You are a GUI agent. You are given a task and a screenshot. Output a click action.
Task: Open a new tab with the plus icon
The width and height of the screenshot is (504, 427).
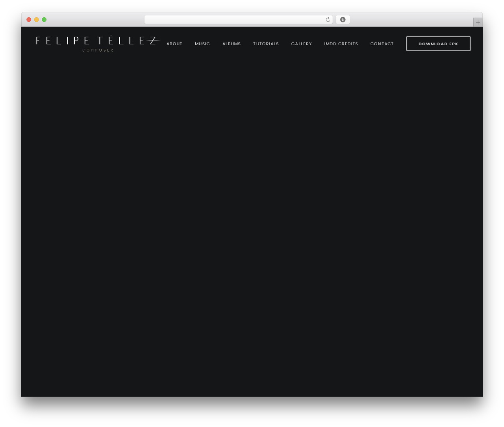(478, 22)
